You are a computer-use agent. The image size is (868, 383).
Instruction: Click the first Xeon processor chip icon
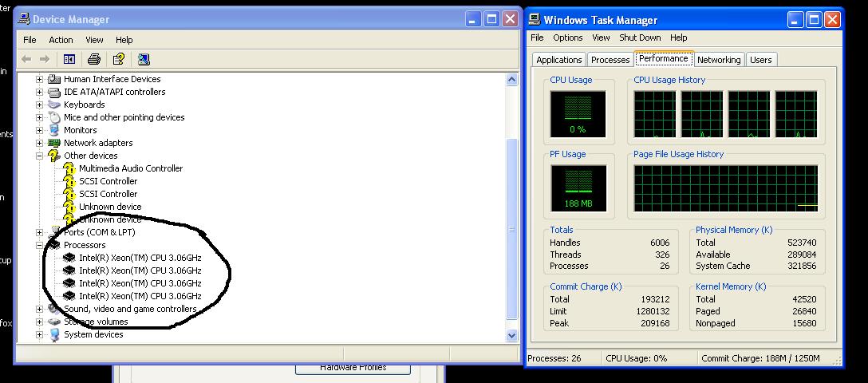[x=69, y=258]
